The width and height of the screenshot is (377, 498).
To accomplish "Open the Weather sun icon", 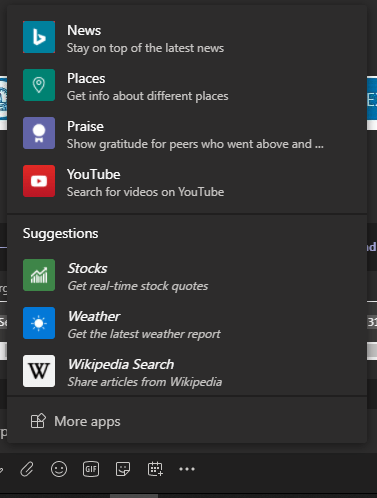I will 39,323.
